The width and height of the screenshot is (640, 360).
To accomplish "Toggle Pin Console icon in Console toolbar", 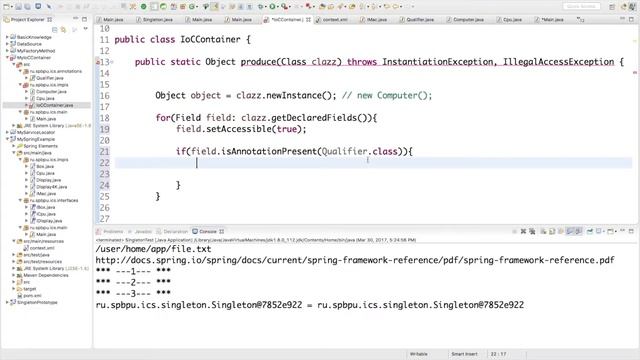I will click(590, 231).
